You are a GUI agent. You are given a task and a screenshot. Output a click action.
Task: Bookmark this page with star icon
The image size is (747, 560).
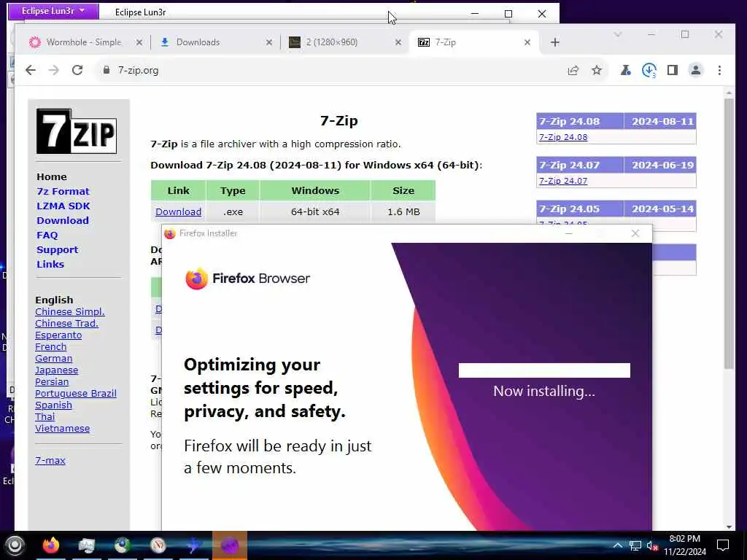click(x=597, y=71)
